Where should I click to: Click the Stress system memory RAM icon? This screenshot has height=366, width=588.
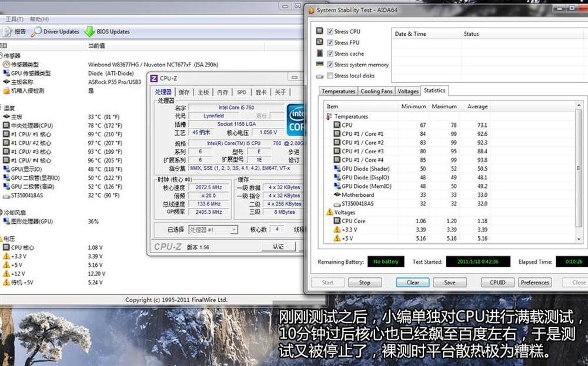(x=319, y=64)
